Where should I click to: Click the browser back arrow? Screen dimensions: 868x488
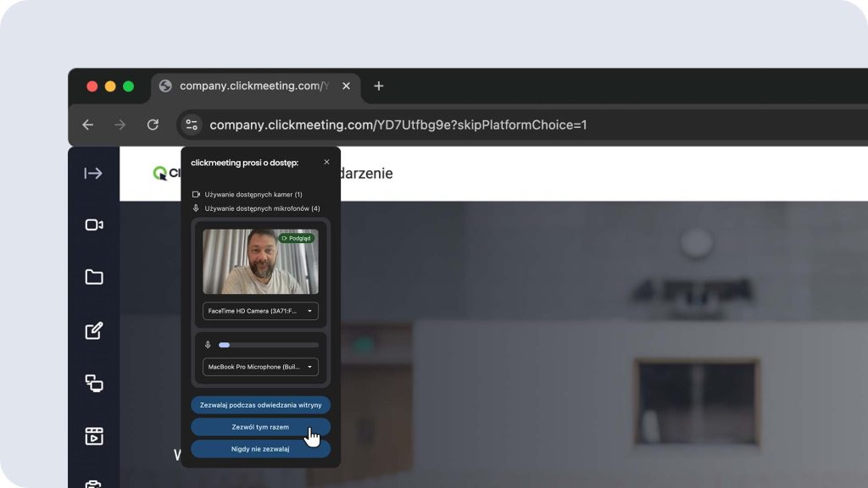point(88,125)
